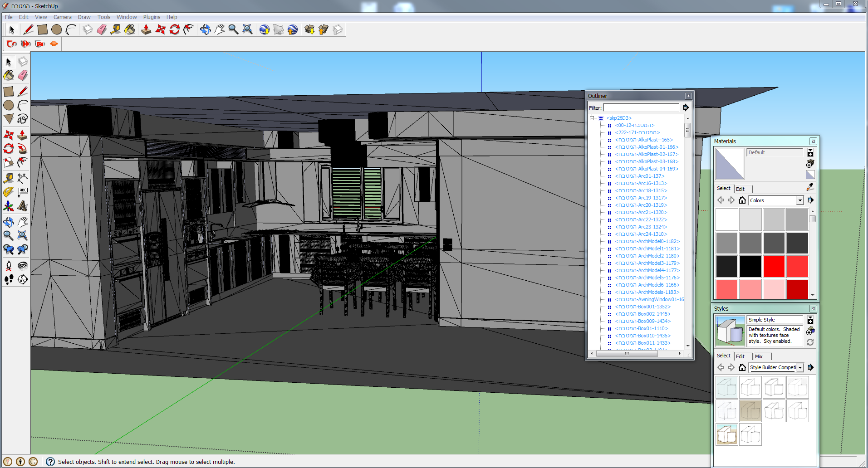Activate the Walk tool footprints icon

point(9,279)
